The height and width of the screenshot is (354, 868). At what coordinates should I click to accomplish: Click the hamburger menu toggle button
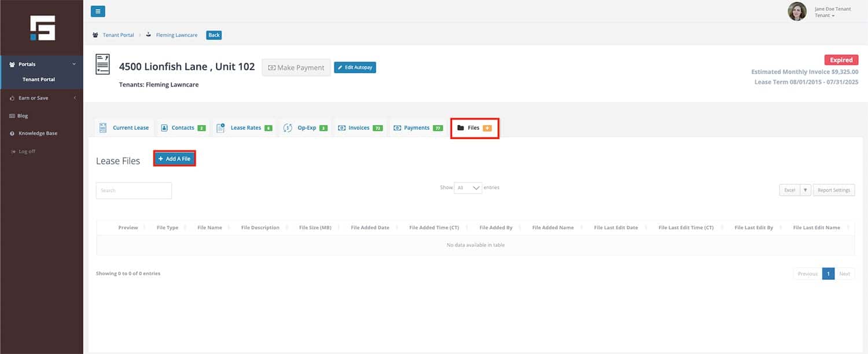[98, 11]
